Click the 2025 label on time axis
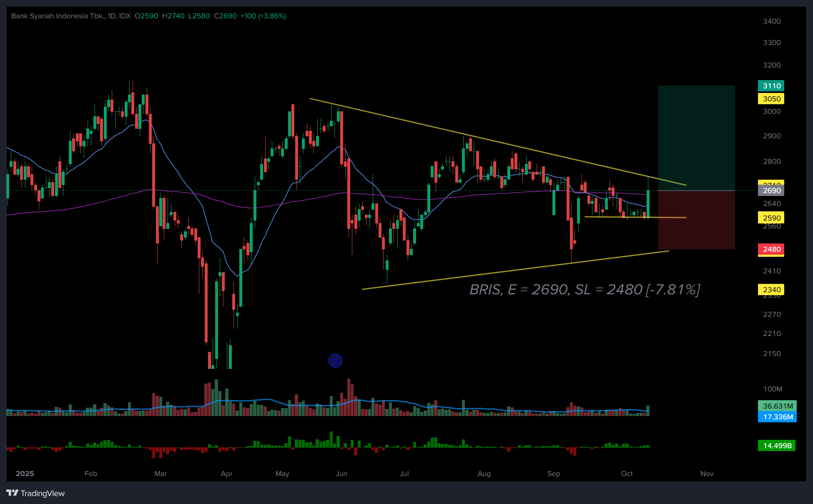The image size is (813, 504). (x=25, y=474)
